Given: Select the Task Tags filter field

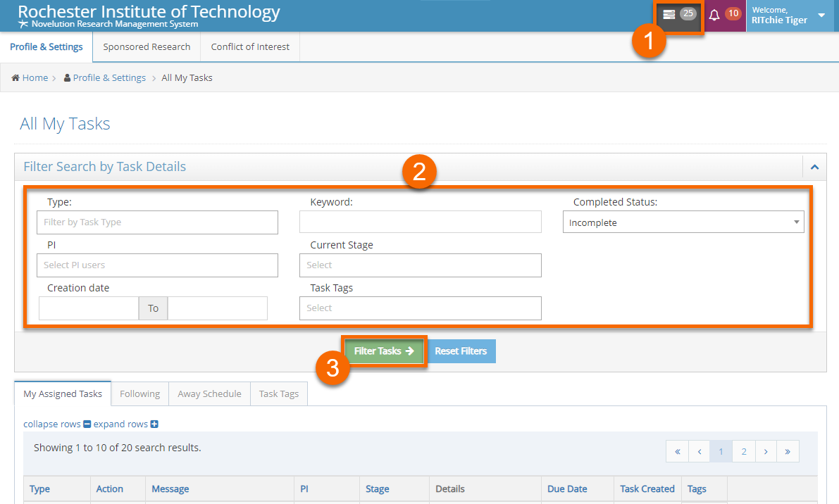Looking at the screenshot, I should 420,308.
